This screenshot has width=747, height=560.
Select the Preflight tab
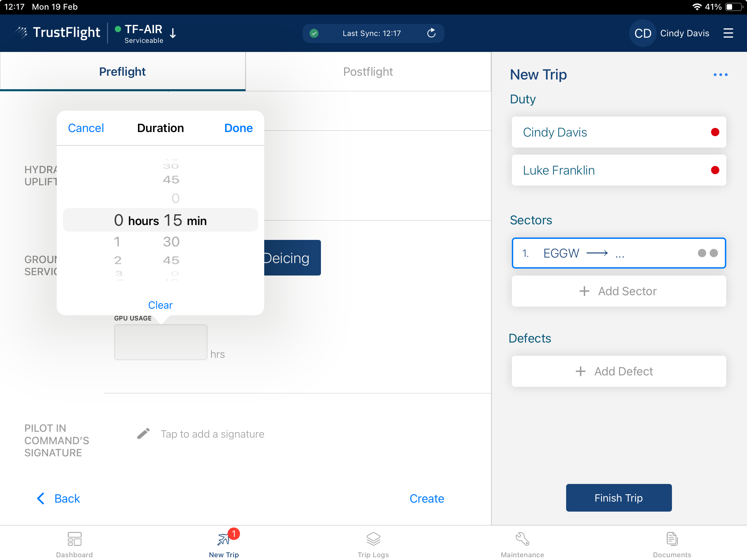click(x=122, y=72)
